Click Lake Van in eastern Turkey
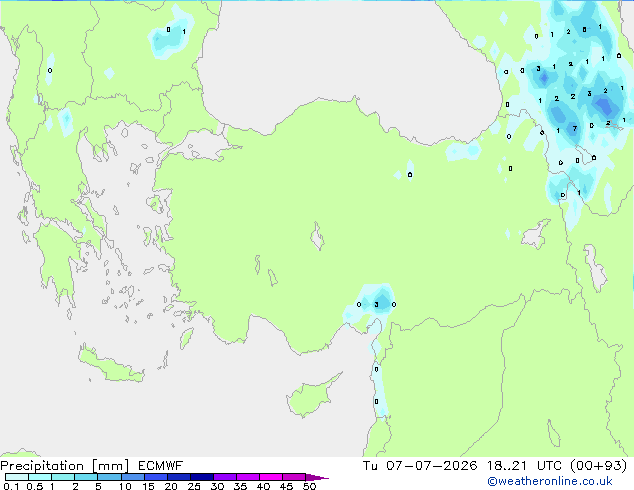 point(536,234)
